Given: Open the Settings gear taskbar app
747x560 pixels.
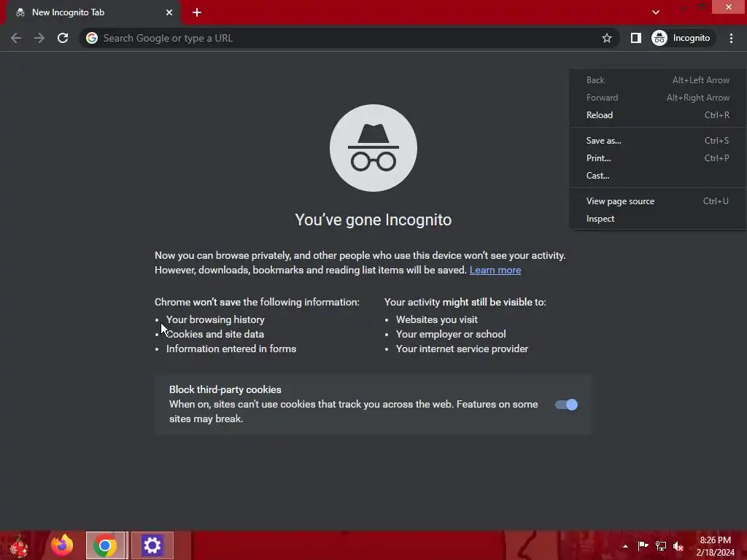Looking at the screenshot, I should pos(152,545).
